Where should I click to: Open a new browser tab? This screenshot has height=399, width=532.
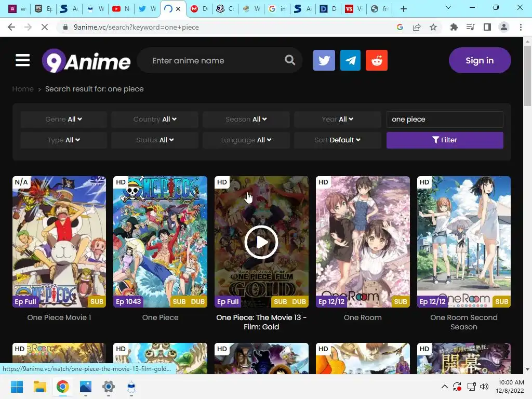click(403, 9)
